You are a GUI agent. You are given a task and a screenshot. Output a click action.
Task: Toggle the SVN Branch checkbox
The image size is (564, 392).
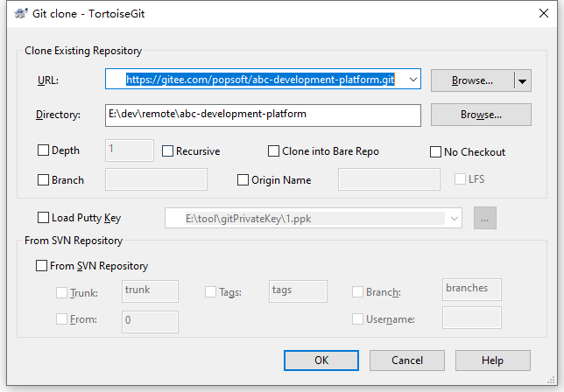(x=357, y=291)
